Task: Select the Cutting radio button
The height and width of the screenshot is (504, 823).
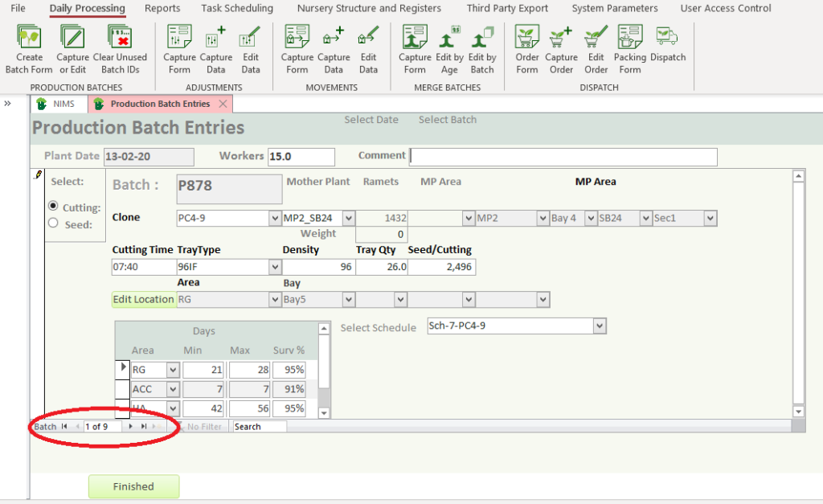Action: click(54, 207)
